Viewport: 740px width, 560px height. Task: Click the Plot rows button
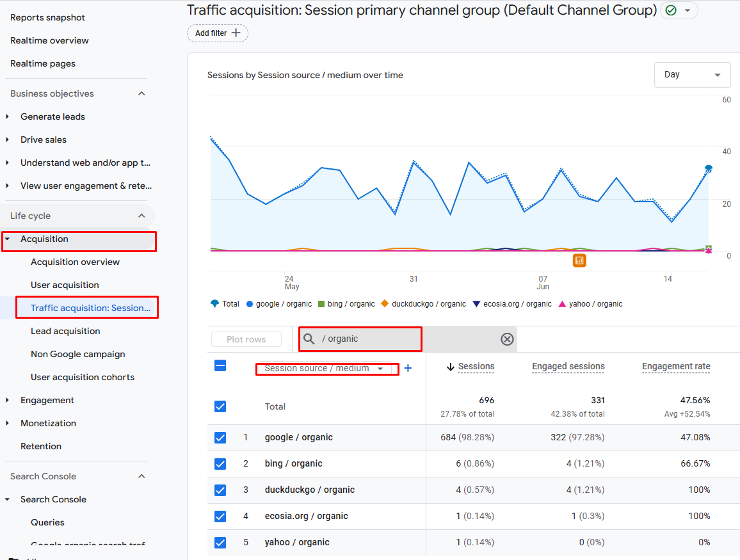[x=246, y=339]
